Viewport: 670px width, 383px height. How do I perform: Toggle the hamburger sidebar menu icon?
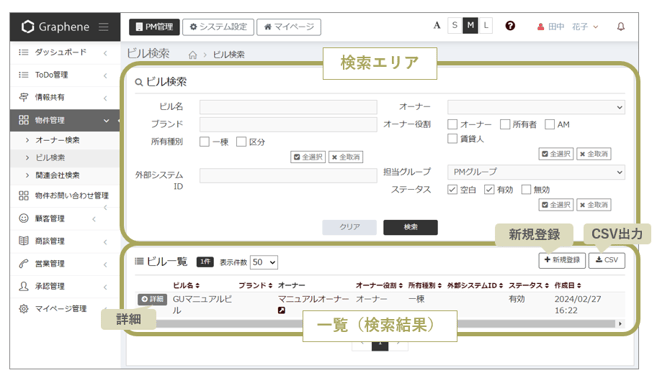pyautogui.click(x=103, y=27)
